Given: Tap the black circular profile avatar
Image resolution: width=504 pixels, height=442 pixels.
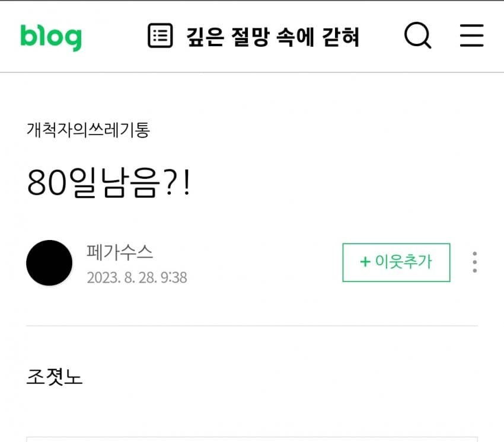Looking at the screenshot, I should click(49, 262).
